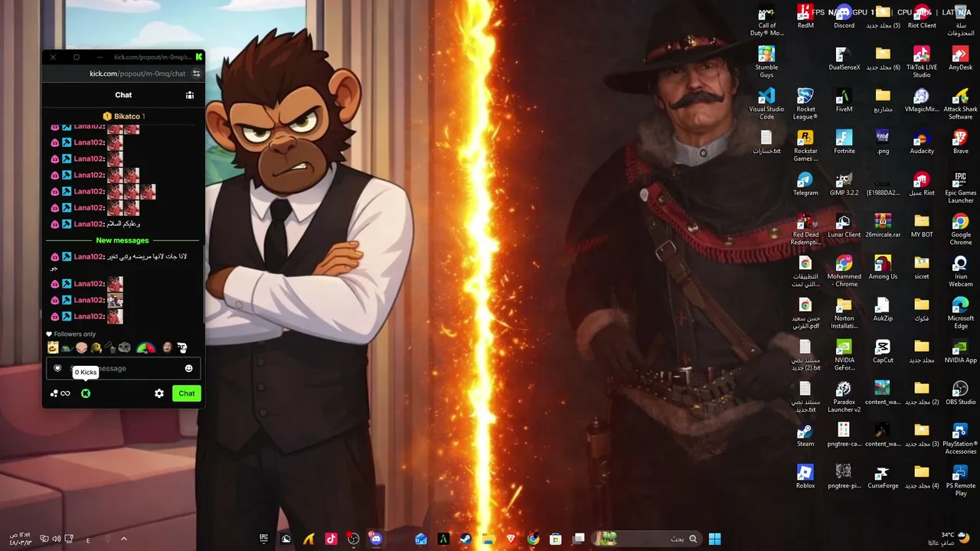980x551 pixels.
Task: Open RedM desktop shortcut
Action: [x=805, y=17]
